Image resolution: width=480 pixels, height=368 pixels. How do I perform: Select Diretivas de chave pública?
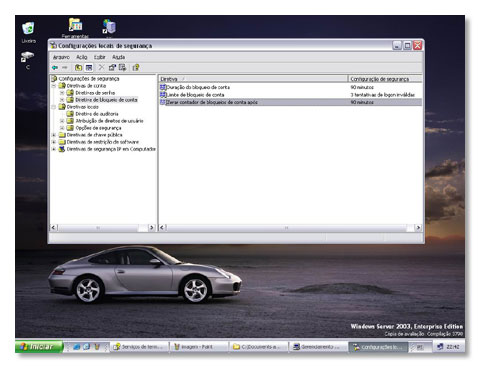(x=94, y=135)
